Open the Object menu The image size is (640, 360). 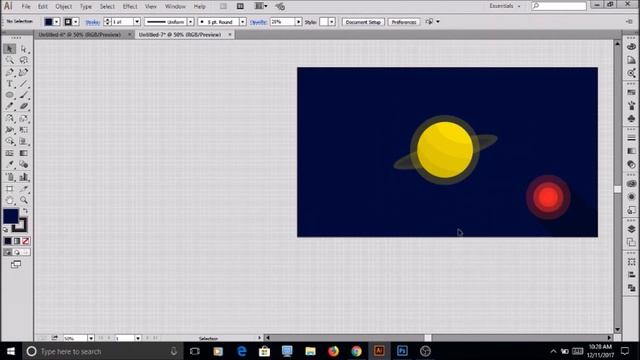coord(64,7)
